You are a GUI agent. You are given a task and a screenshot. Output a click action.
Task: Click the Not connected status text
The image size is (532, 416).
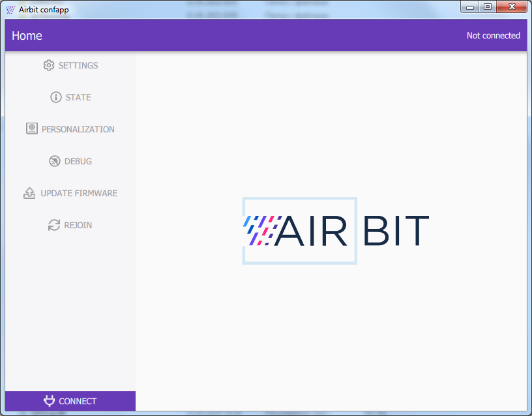pos(494,36)
